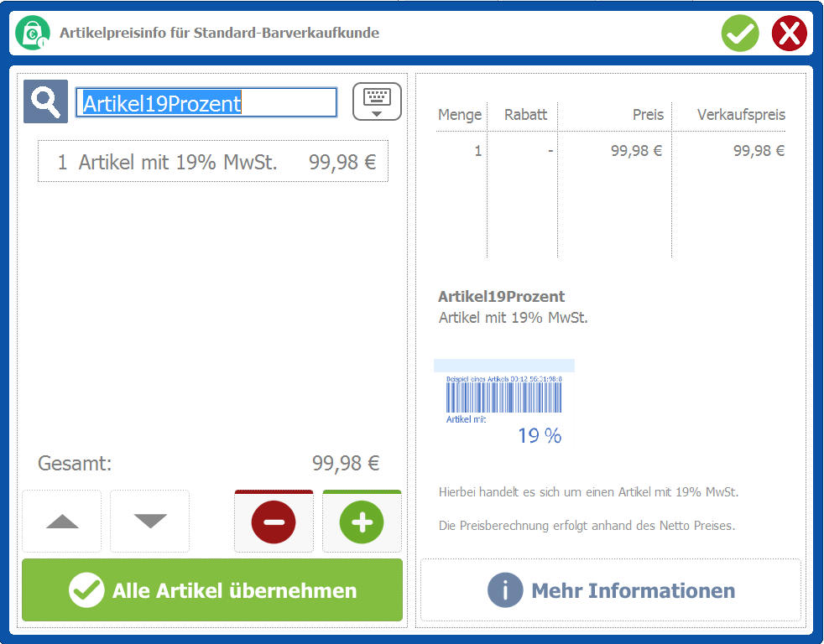This screenshot has width=824, height=644.
Task: Decrease quantity with red minus button
Action: pyautogui.click(x=274, y=522)
